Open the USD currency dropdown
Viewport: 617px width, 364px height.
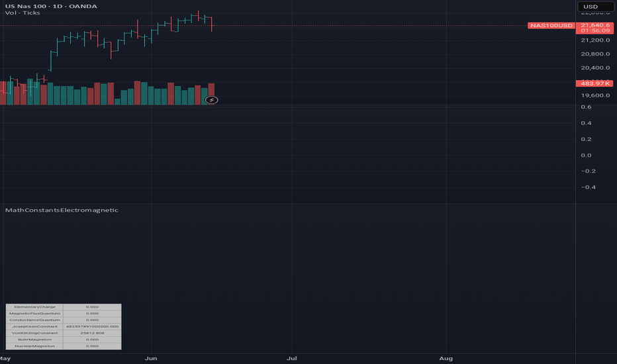[x=595, y=7]
